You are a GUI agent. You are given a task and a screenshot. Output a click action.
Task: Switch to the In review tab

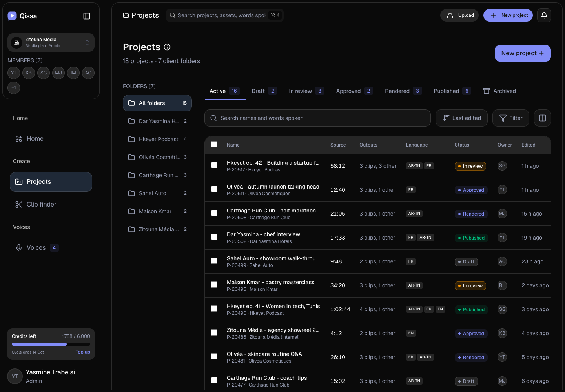click(x=306, y=91)
